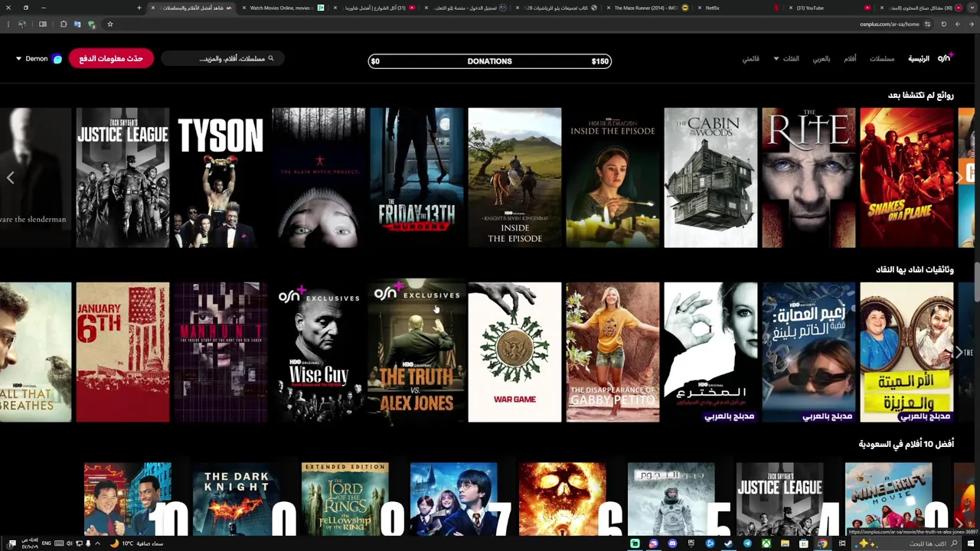Open the الأم الميتة والعزيزة poster
The image size is (980, 551).
[x=906, y=352]
